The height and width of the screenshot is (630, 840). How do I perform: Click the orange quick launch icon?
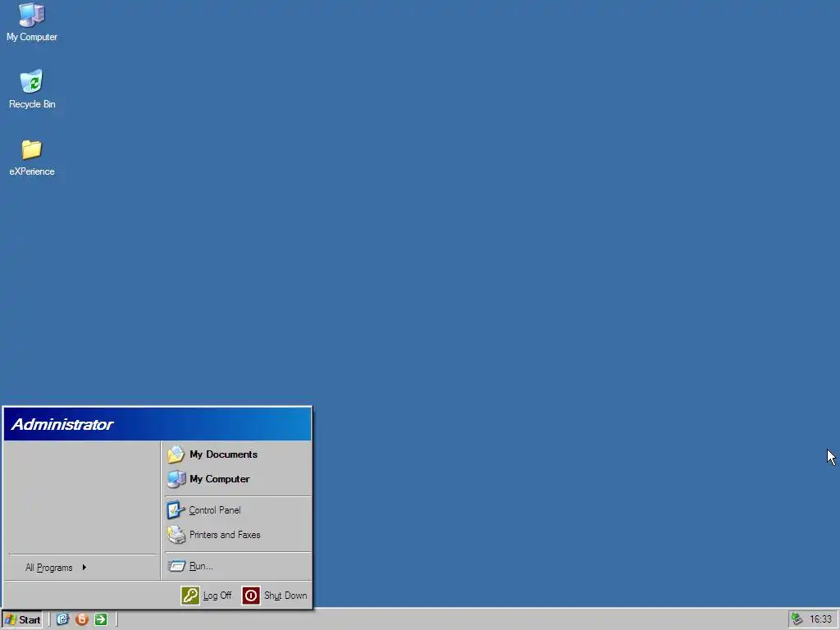click(81, 619)
